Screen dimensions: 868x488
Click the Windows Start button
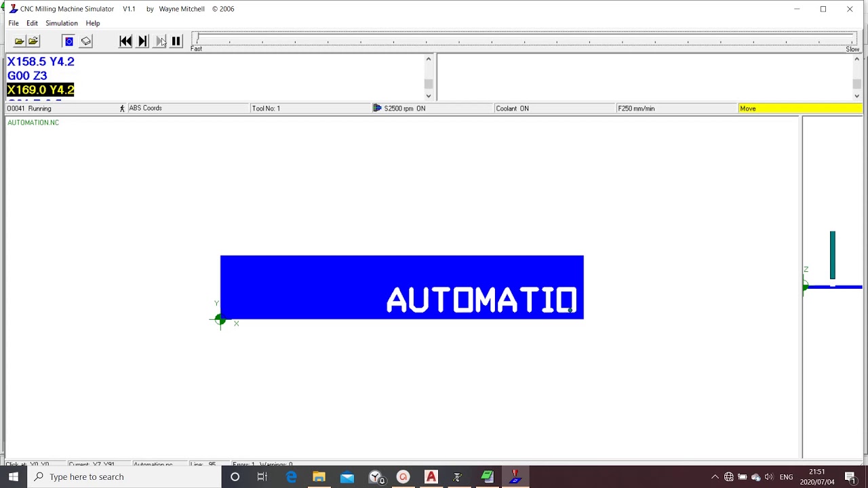(x=14, y=476)
